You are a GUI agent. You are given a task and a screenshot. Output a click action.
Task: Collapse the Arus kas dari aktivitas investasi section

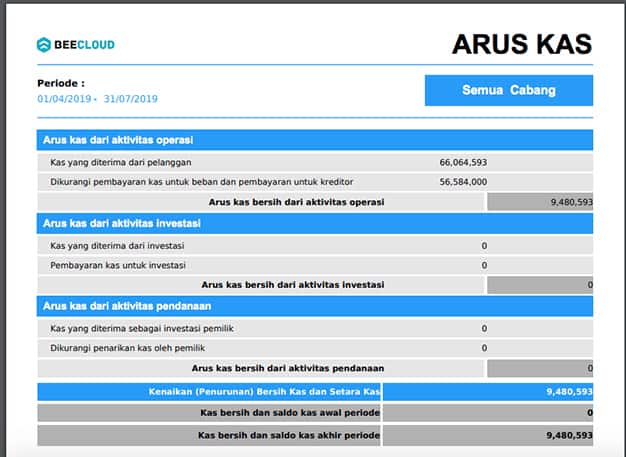coord(120,224)
